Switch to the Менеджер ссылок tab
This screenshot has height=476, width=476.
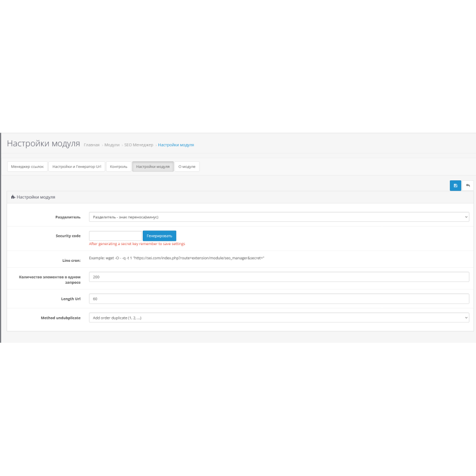pos(27,167)
